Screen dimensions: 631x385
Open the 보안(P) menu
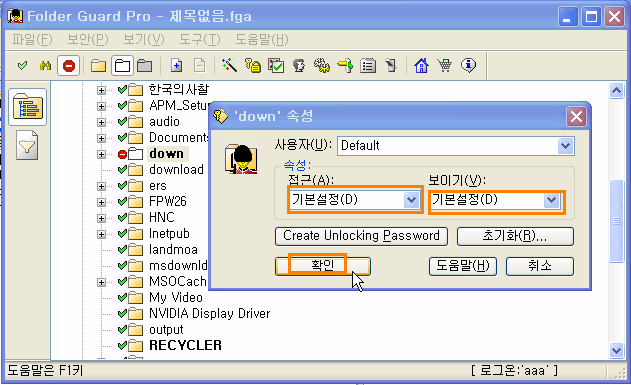tap(88, 39)
